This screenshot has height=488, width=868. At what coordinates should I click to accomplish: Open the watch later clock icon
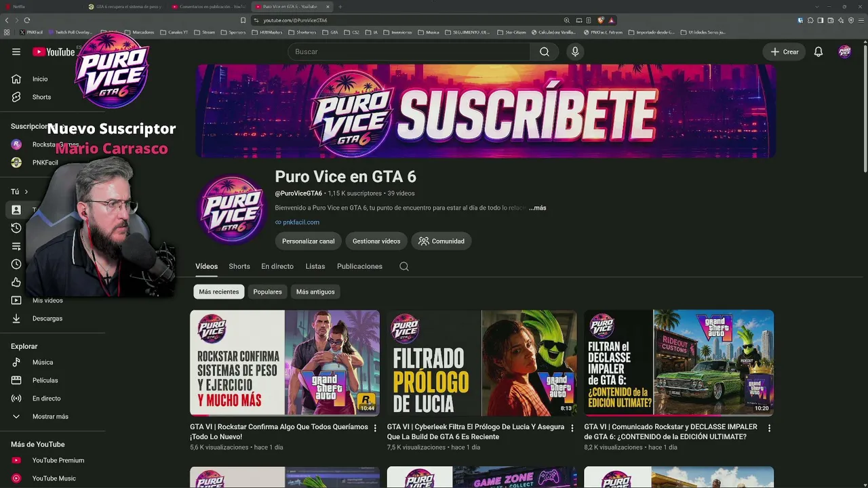click(x=16, y=264)
